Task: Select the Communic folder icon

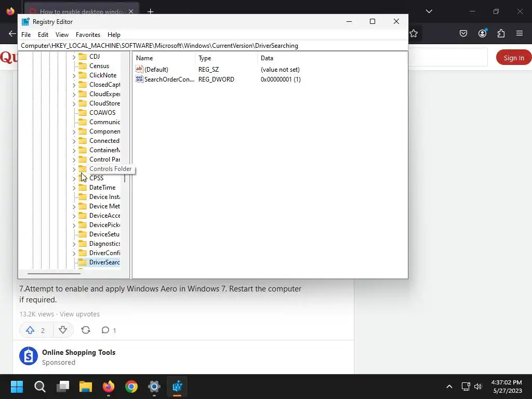Action: [x=83, y=122]
